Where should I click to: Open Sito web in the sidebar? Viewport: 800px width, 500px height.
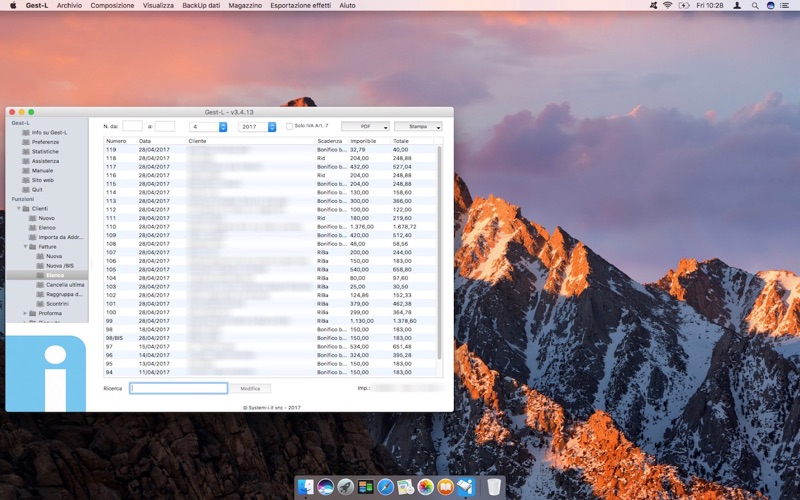(42, 180)
